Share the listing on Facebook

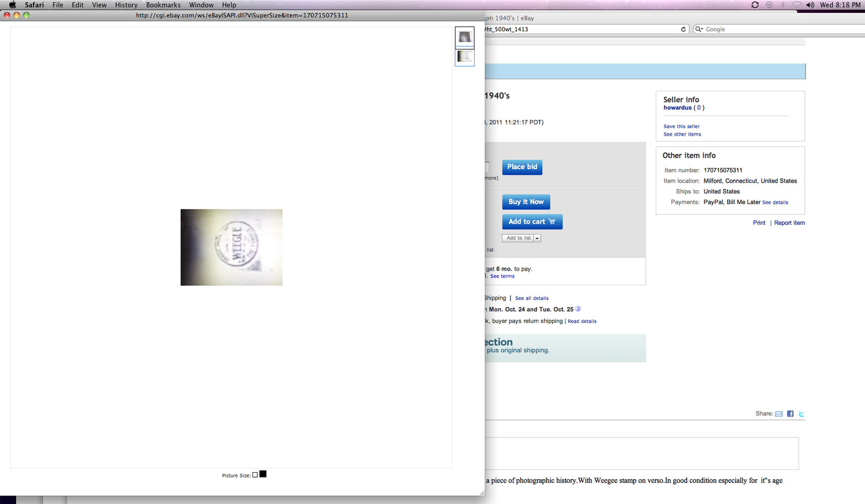click(x=790, y=414)
